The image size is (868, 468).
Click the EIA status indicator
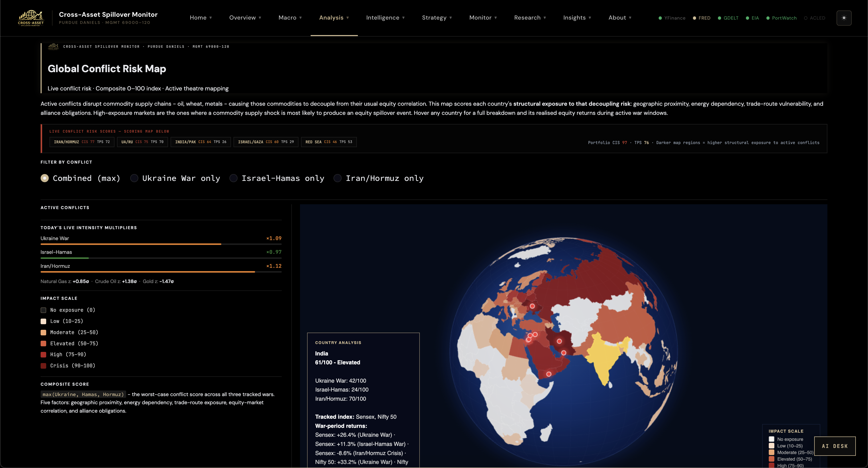click(x=753, y=18)
